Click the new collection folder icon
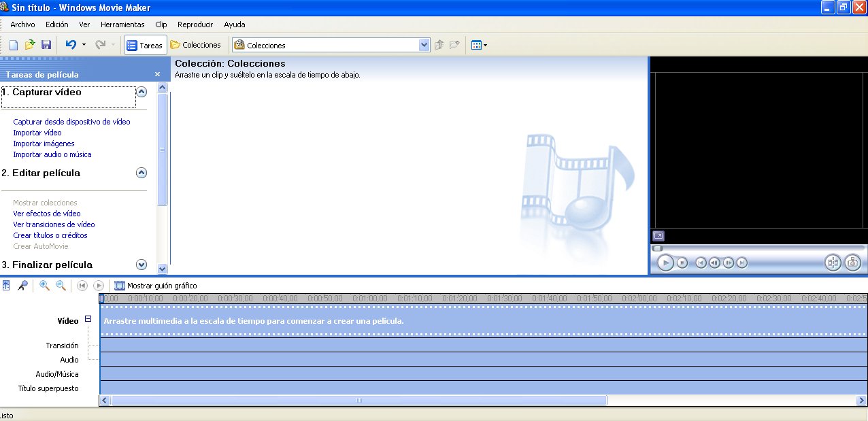Image resolution: width=868 pixels, height=421 pixels. tap(454, 45)
